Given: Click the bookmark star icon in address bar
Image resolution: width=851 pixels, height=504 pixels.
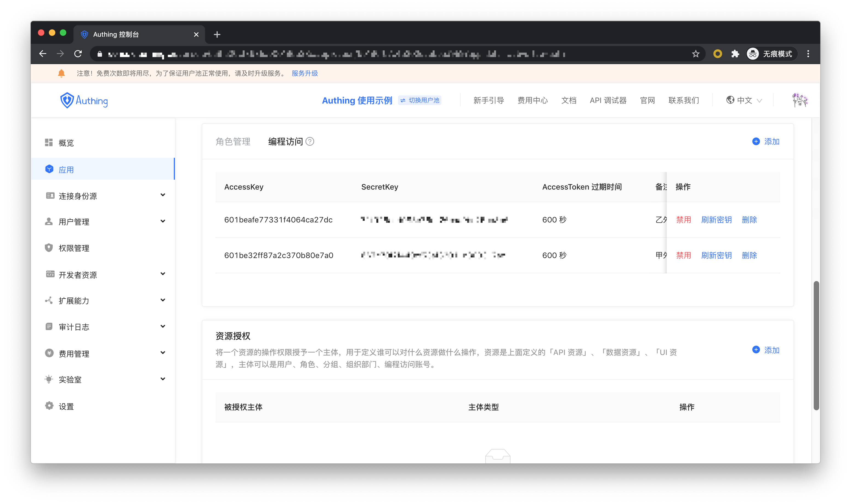Looking at the screenshot, I should (x=695, y=54).
